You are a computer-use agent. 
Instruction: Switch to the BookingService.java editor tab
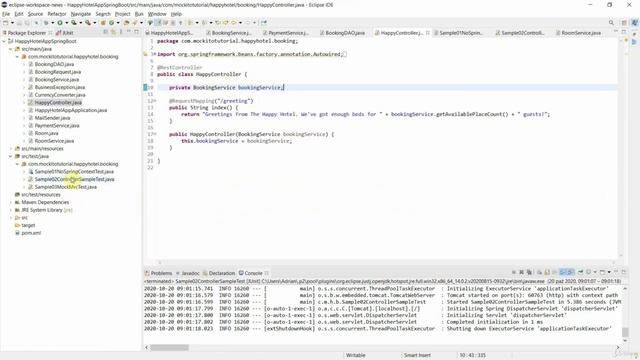(229, 33)
